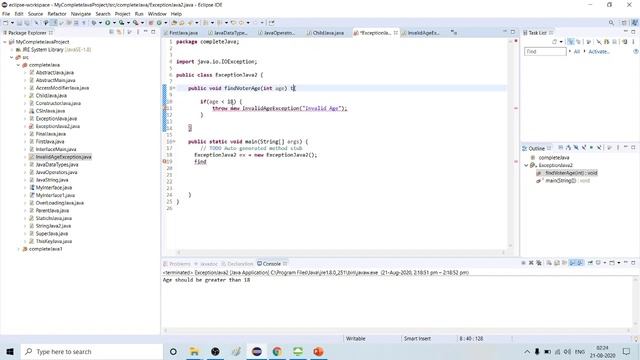Open the Source menu
The image size is (640, 360).
pyautogui.click(x=35, y=14)
